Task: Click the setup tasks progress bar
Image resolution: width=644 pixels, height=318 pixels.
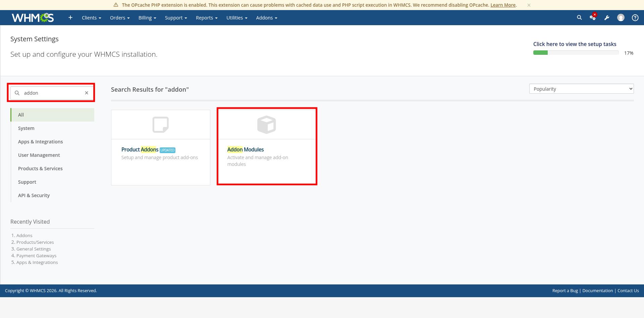Action: tap(576, 53)
